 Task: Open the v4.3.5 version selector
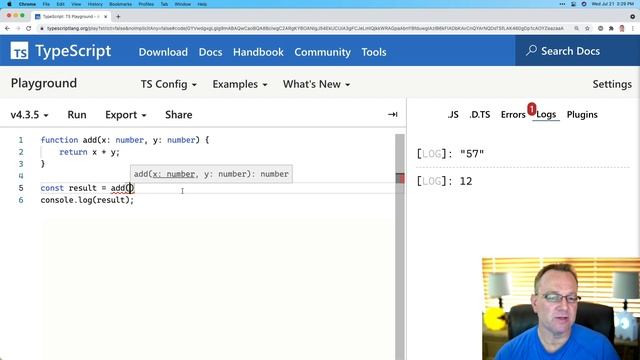[x=29, y=115]
